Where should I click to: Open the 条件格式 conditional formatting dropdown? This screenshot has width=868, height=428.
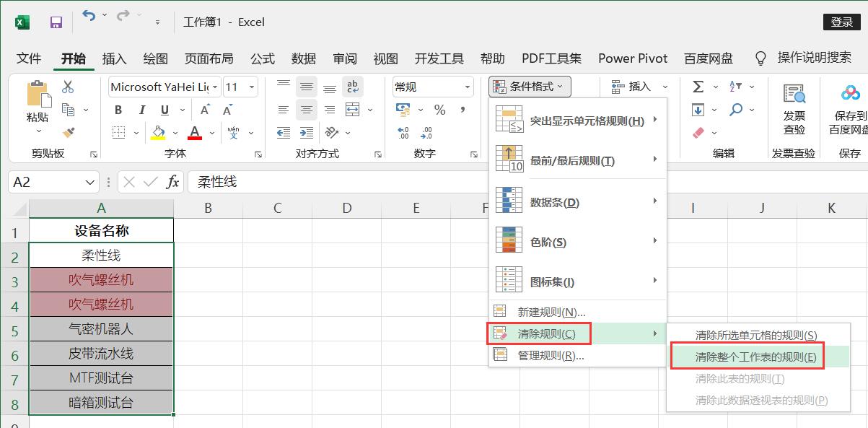[x=530, y=87]
